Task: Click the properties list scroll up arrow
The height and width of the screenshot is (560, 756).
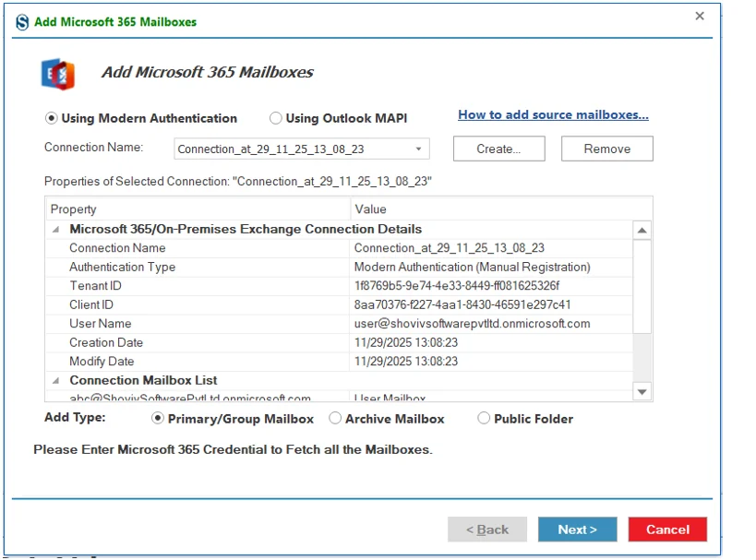Action: point(642,231)
